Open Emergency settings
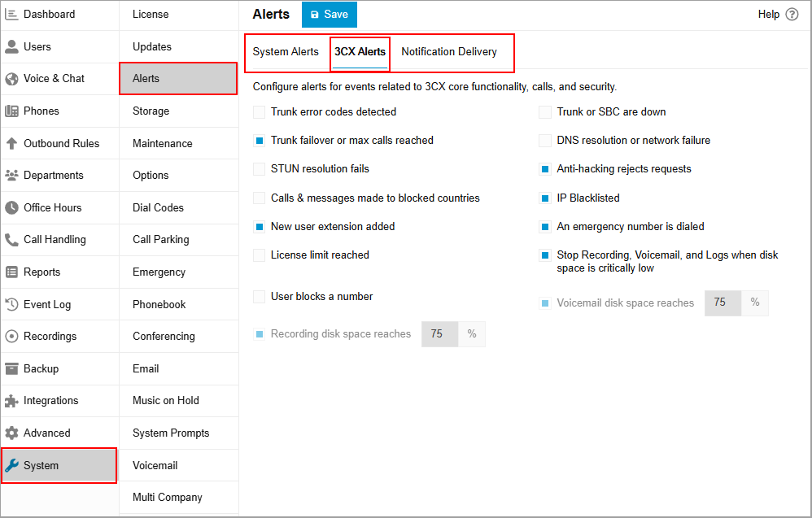 (179, 272)
